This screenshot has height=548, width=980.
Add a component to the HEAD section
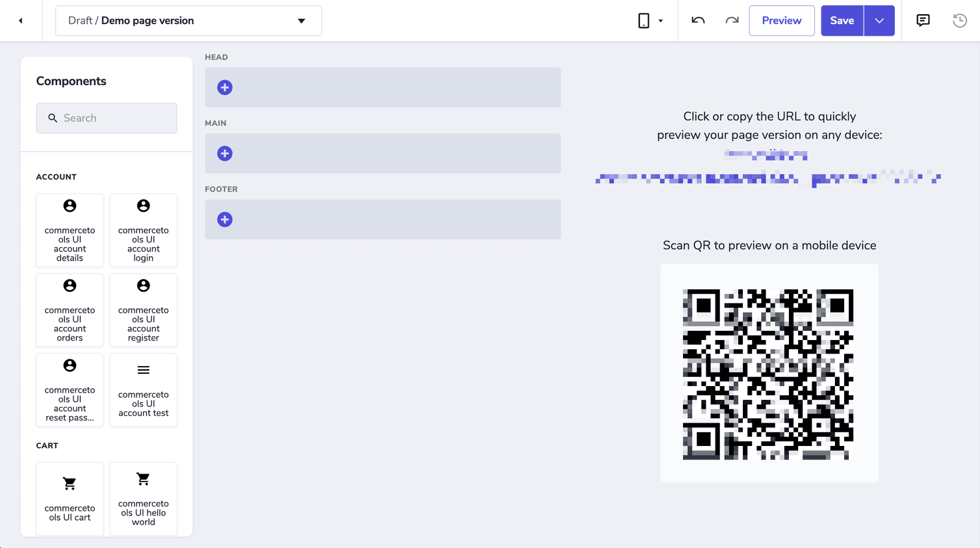coord(225,87)
